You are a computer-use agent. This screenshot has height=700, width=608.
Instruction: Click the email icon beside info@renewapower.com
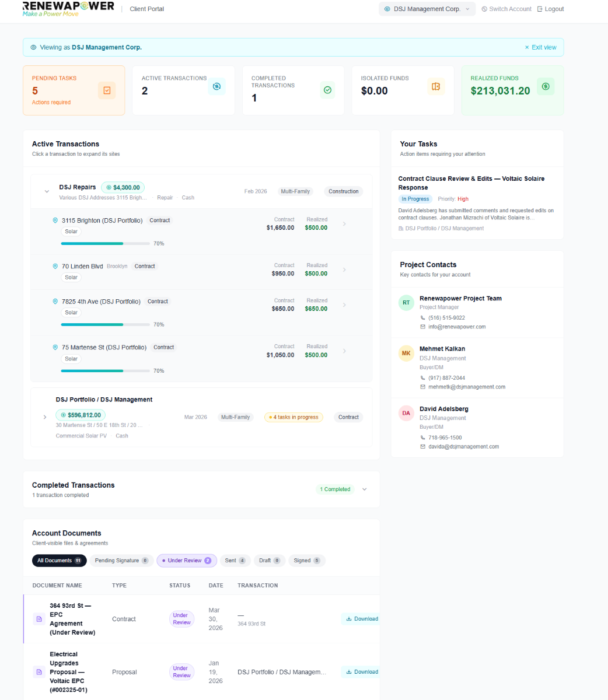click(422, 327)
